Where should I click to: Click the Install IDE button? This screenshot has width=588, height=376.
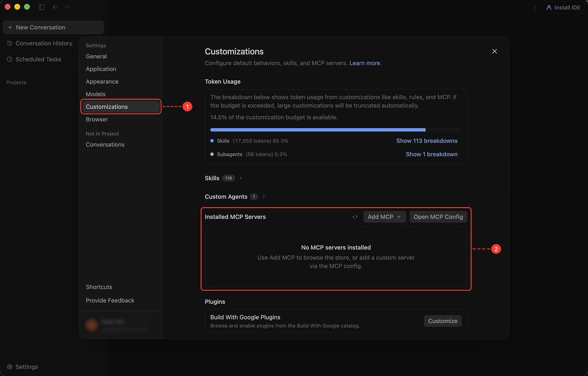click(563, 8)
